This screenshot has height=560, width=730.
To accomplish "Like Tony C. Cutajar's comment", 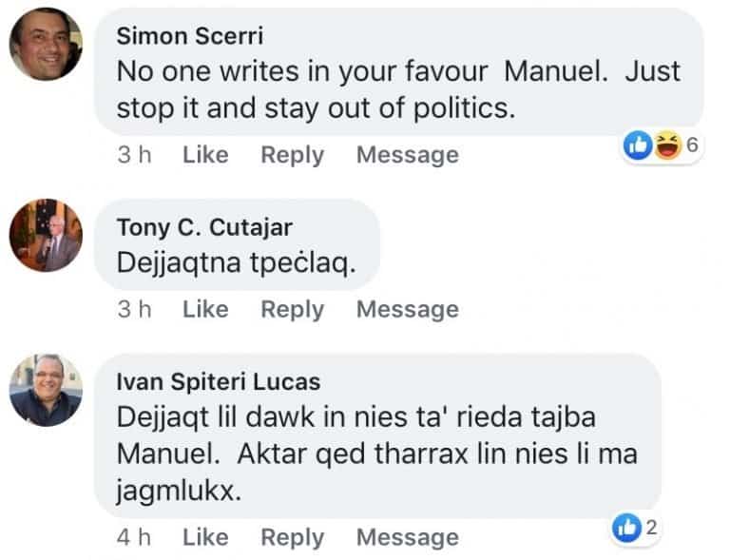I will point(205,309).
